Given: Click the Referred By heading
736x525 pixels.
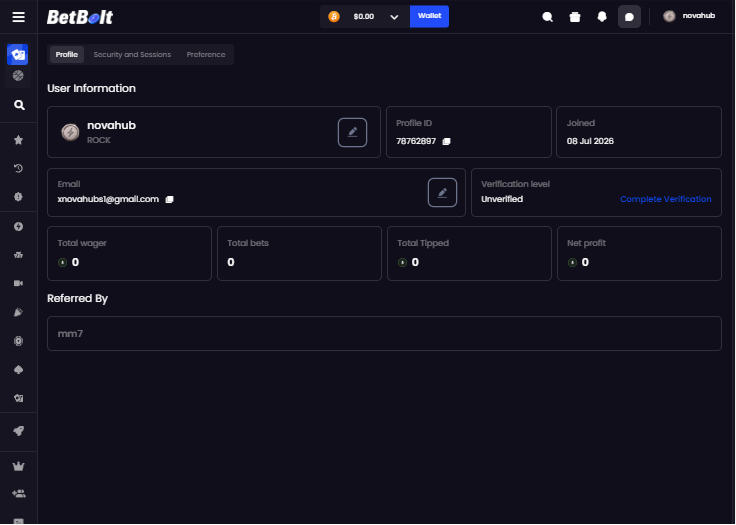Looking at the screenshot, I should [77, 299].
